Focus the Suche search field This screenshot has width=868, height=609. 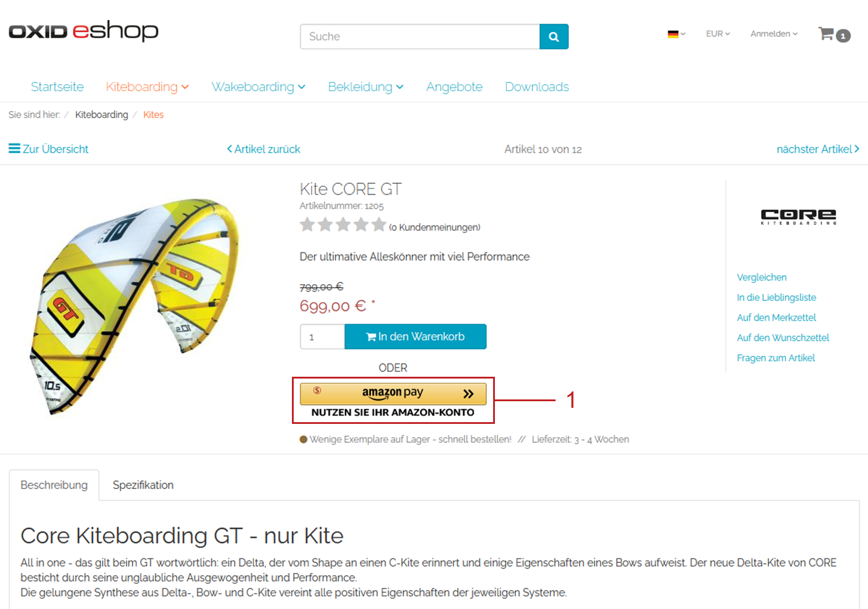[x=420, y=37]
